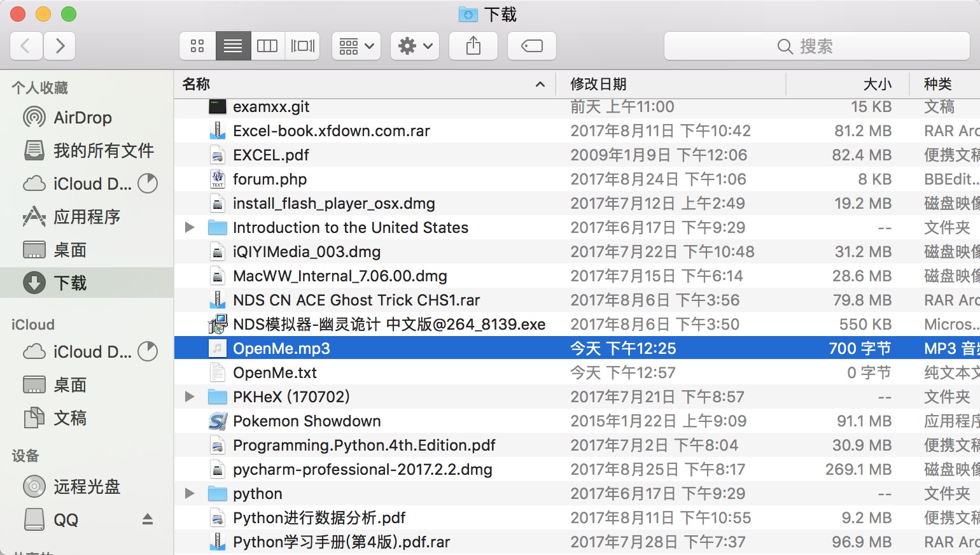Switch to icon view in toolbar
Screen dimensions: 980x555
point(197,46)
